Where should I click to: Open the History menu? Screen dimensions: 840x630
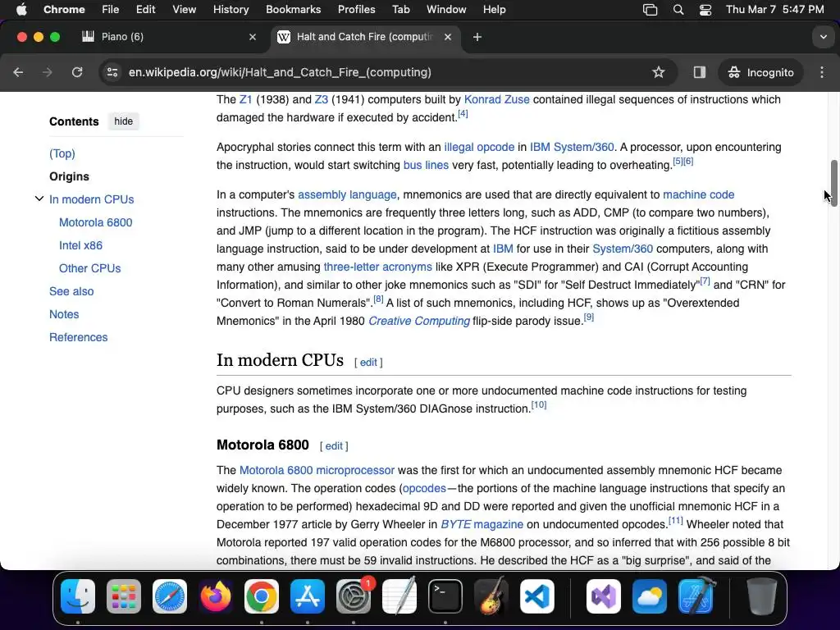pos(231,10)
